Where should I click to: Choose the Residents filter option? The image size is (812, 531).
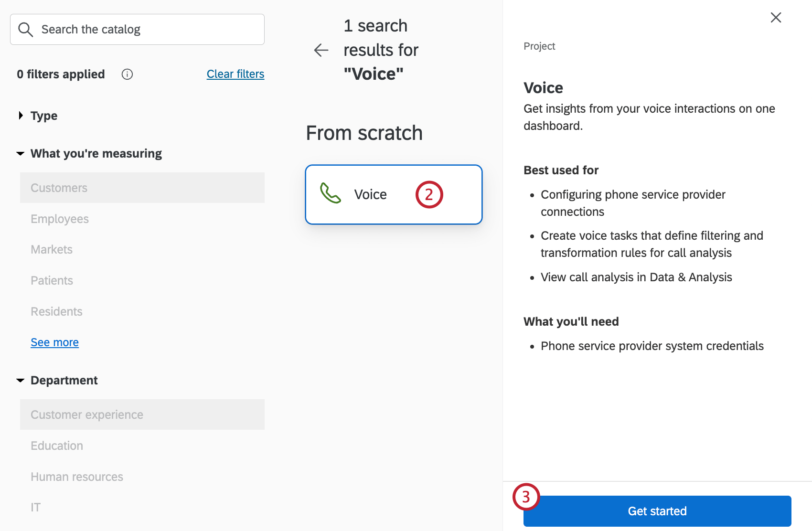[x=56, y=312]
